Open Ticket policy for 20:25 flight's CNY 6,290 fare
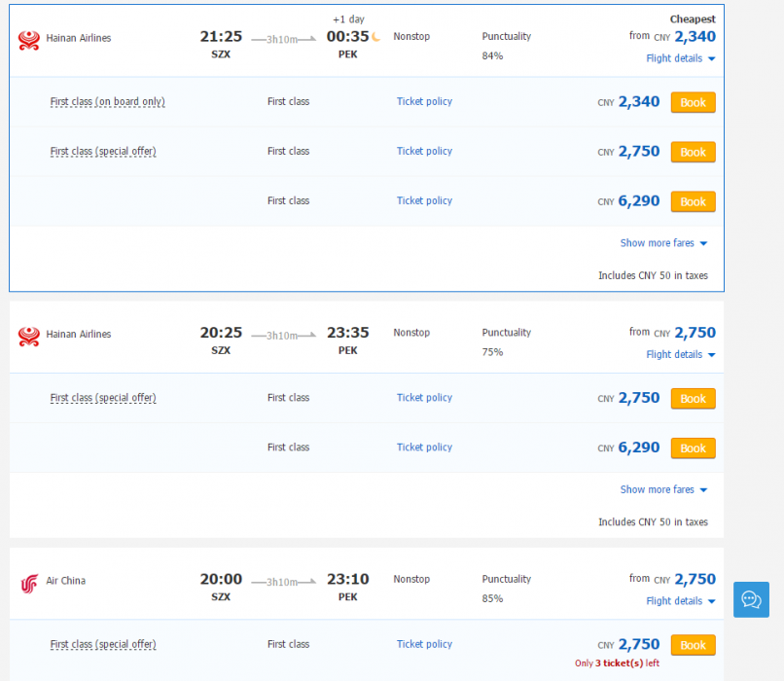784x681 pixels. (424, 448)
